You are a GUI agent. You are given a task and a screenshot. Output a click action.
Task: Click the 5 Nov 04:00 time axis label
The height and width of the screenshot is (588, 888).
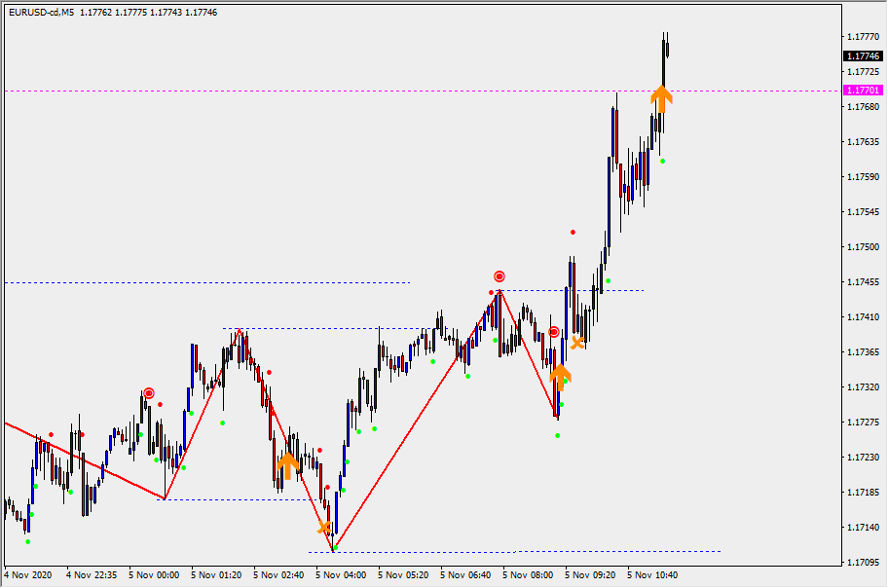(341, 574)
